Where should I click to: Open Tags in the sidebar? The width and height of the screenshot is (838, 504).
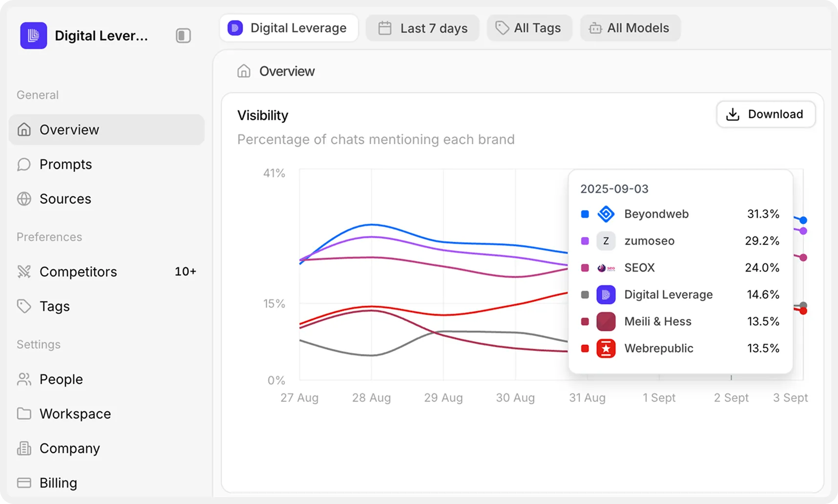[106, 306]
